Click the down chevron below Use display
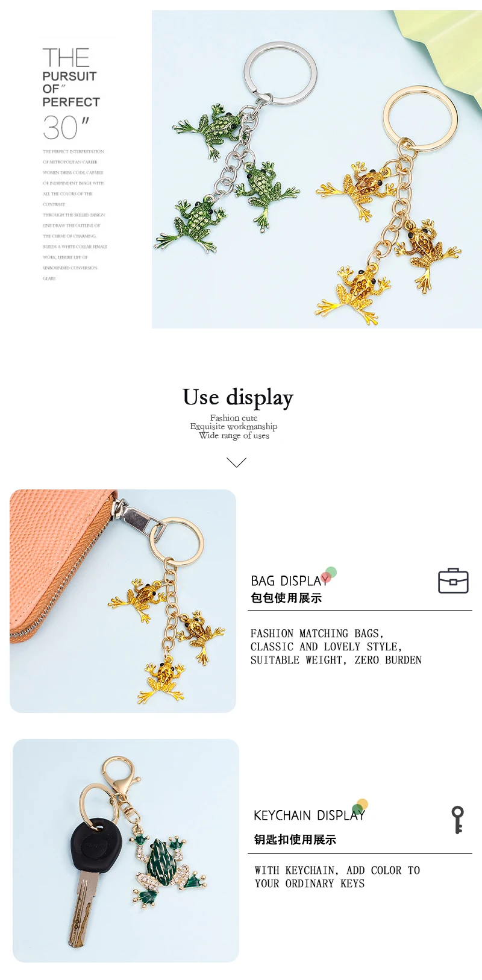 (x=236, y=462)
